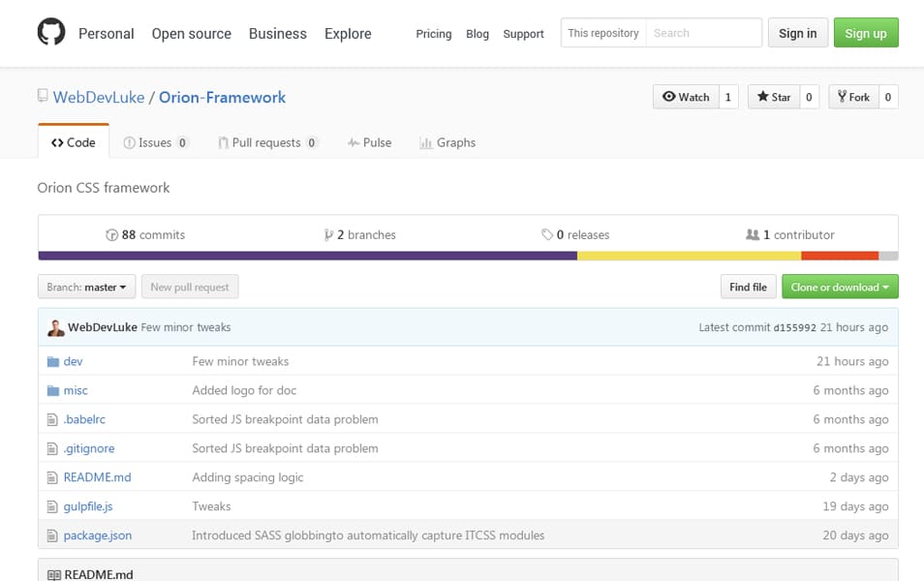
Task: Click the folder icon for dev
Action: pos(53,362)
